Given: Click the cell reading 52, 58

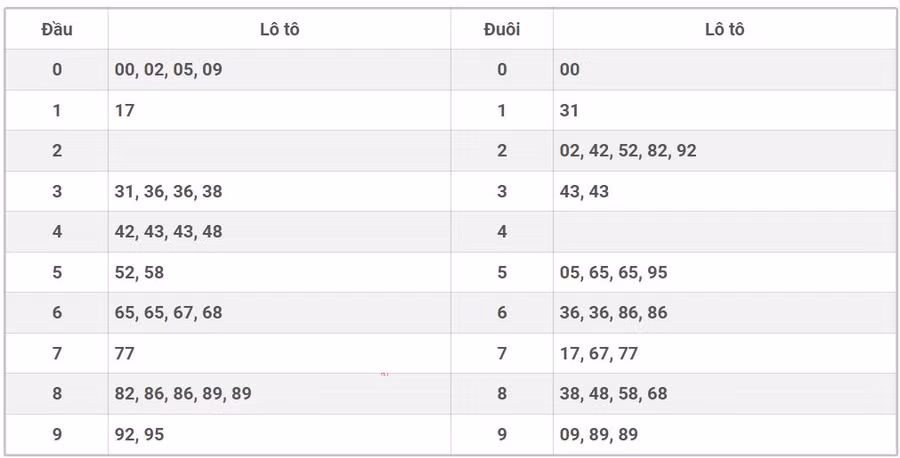Looking at the screenshot, I should tap(139, 272).
